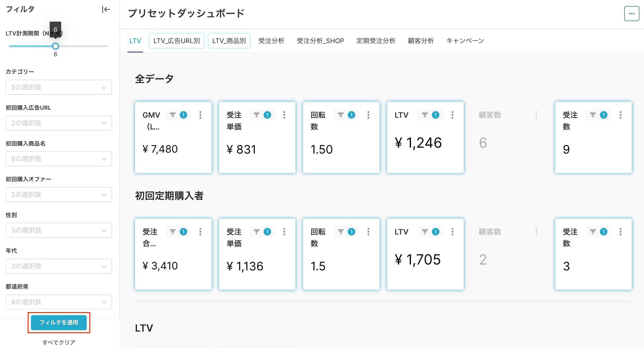Open the 初回購入広告URL dropdown
Image resolution: width=644 pixels, height=348 pixels.
pyautogui.click(x=59, y=123)
